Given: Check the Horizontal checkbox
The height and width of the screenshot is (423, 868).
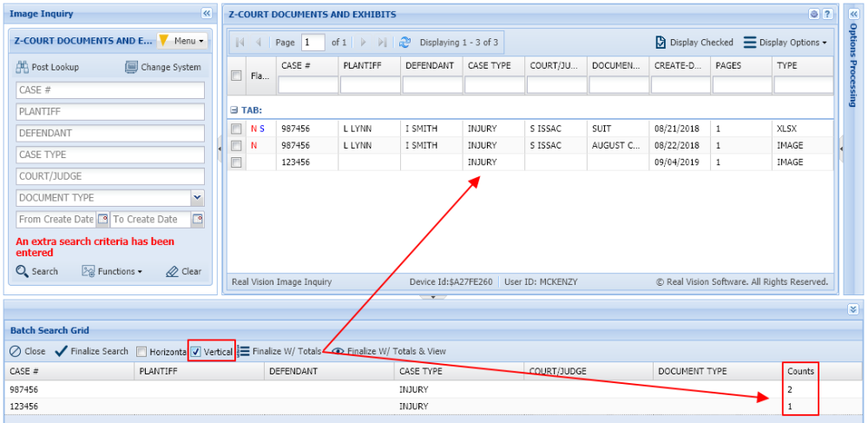Looking at the screenshot, I should click(x=141, y=352).
